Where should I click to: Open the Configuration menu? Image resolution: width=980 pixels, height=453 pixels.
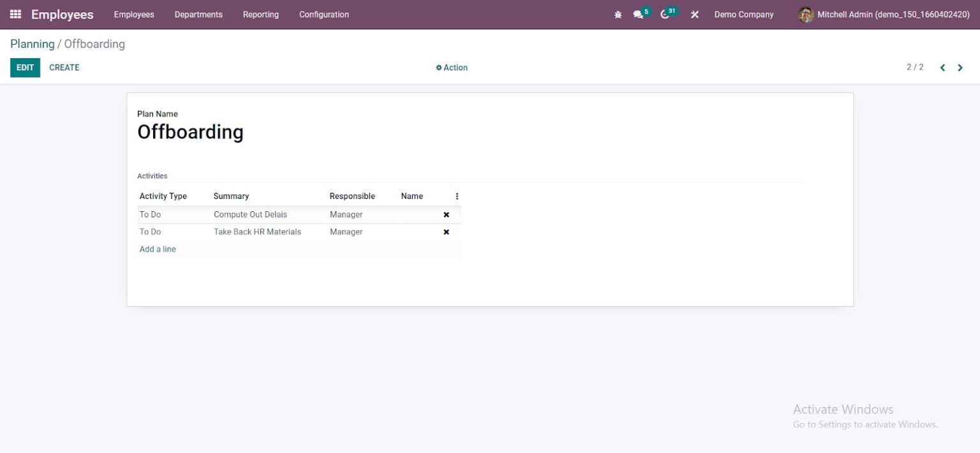[x=323, y=14]
